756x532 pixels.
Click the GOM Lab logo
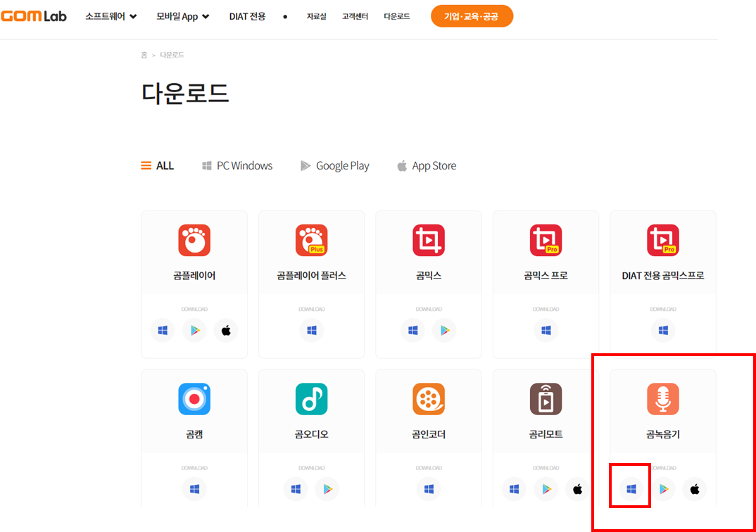[x=34, y=16]
